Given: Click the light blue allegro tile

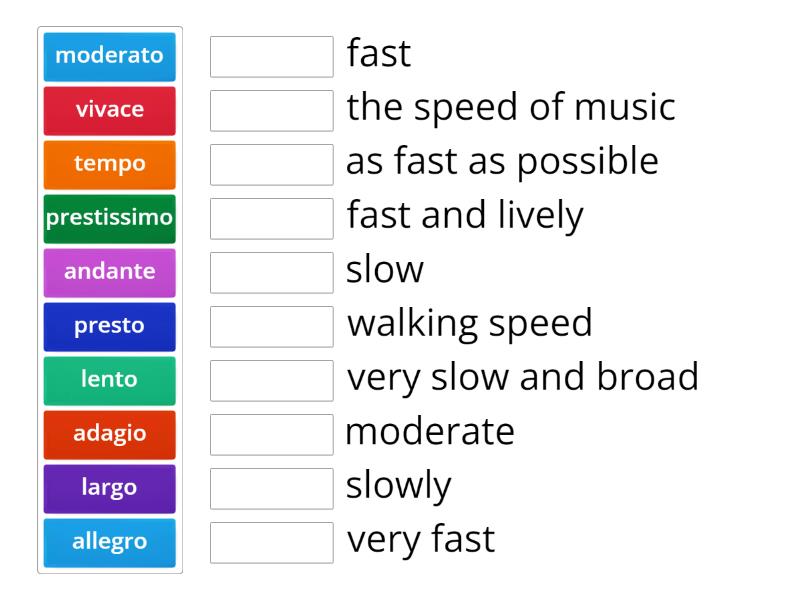Looking at the screenshot, I should [110, 543].
